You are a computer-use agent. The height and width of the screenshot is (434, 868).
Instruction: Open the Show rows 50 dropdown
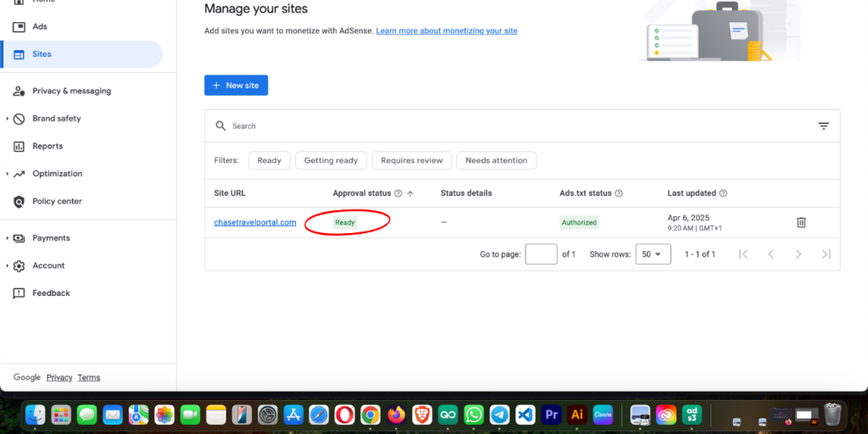point(654,254)
